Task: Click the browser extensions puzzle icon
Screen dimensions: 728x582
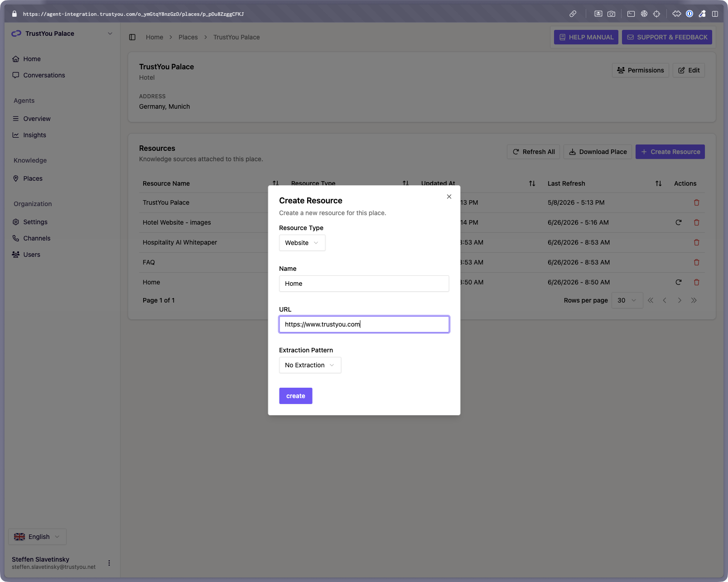Action: 677,14
